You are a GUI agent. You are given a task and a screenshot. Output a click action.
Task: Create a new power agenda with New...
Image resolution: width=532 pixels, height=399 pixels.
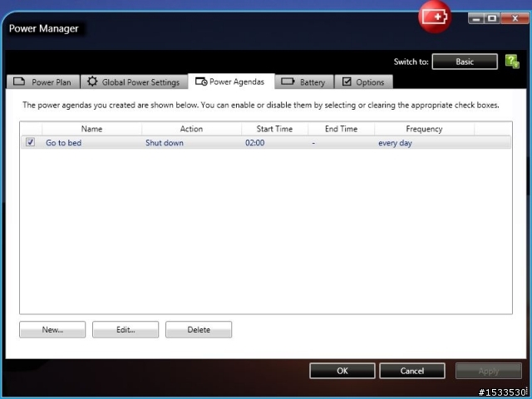click(52, 329)
